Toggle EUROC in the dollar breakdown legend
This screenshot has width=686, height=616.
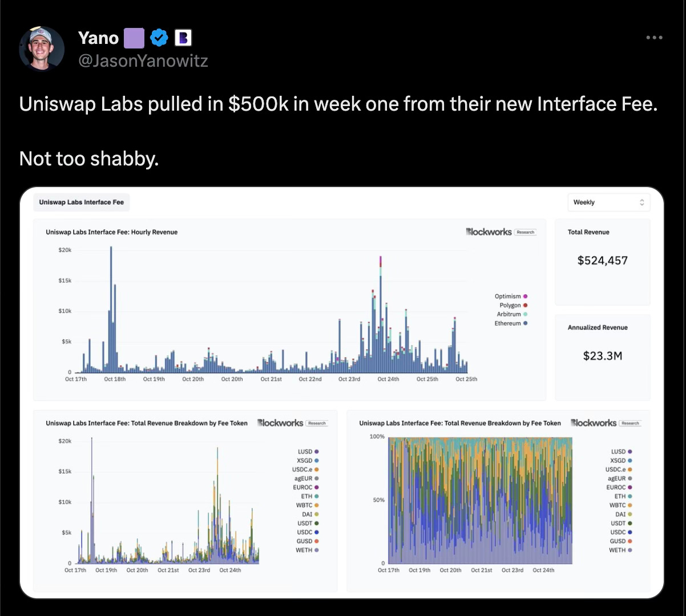coord(306,488)
